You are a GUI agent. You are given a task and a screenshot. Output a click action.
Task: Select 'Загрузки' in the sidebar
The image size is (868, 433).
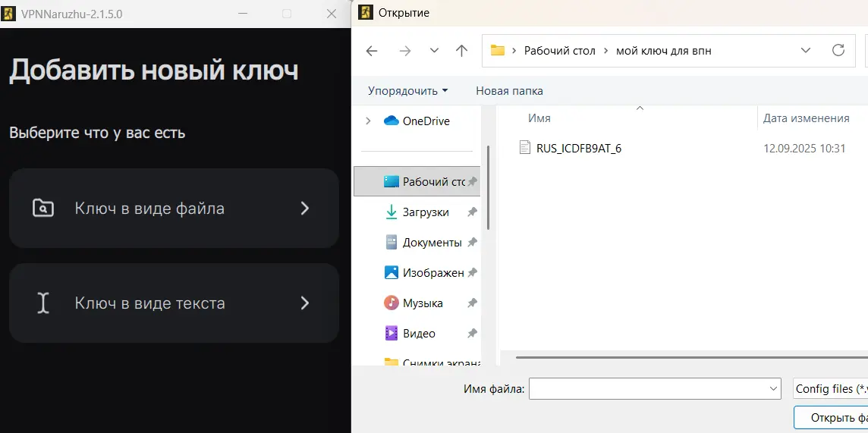[425, 212]
